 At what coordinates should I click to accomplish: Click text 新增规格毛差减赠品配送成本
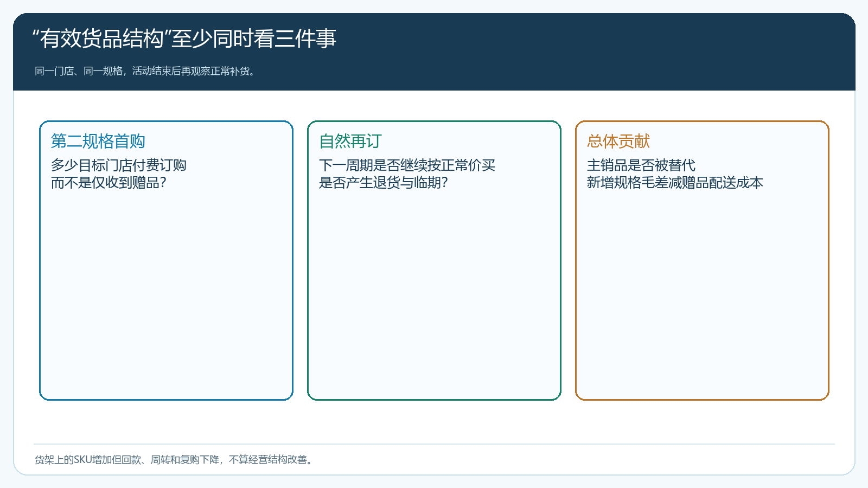(x=675, y=183)
